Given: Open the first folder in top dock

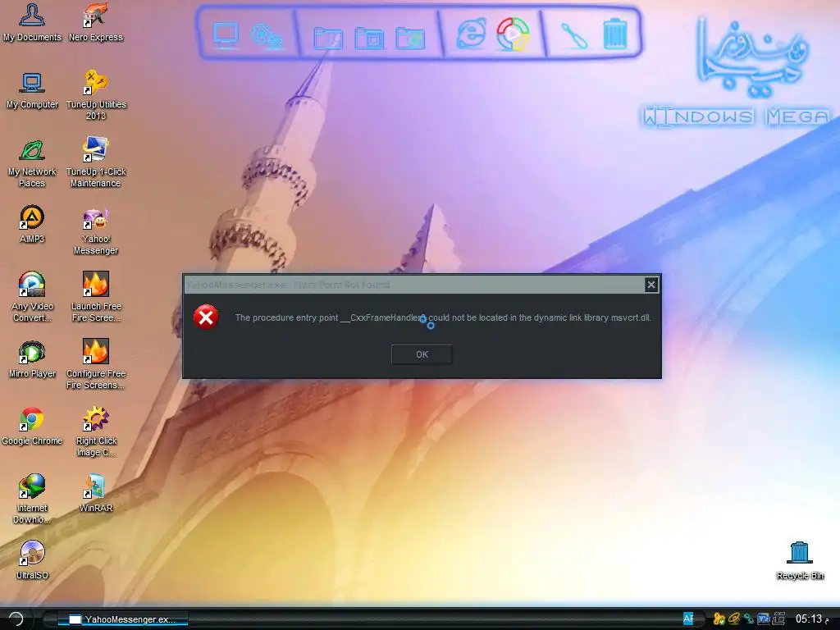Looking at the screenshot, I should 328,38.
